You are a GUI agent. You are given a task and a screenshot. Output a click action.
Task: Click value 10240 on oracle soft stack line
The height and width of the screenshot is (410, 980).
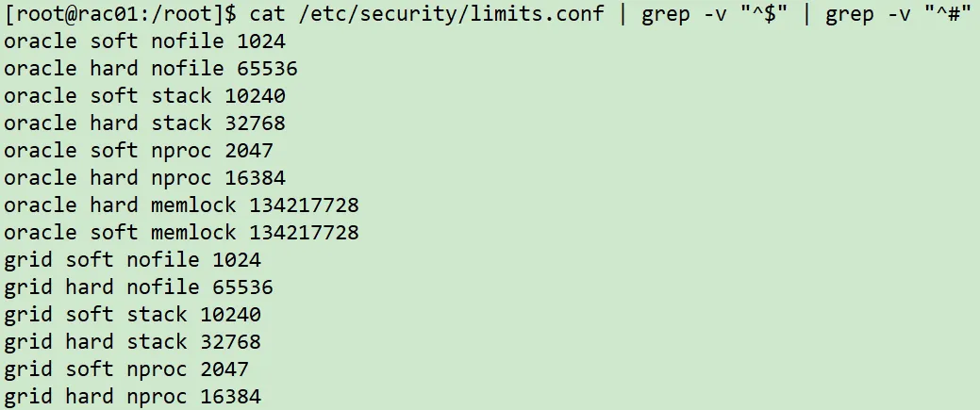click(x=255, y=96)
